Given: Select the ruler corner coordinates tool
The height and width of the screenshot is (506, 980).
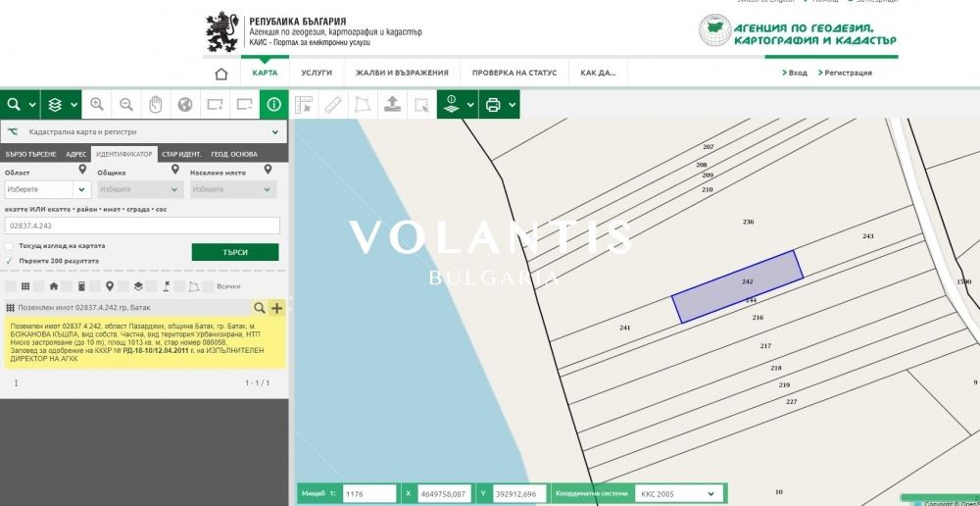Looking at the screenshot, I should [304, 105].
